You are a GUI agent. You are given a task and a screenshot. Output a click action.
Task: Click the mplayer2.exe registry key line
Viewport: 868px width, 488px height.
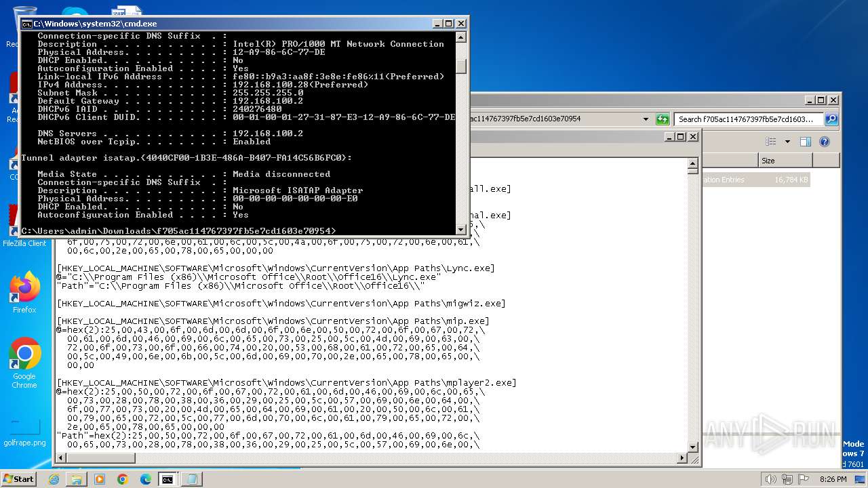[x=286, y=383]
